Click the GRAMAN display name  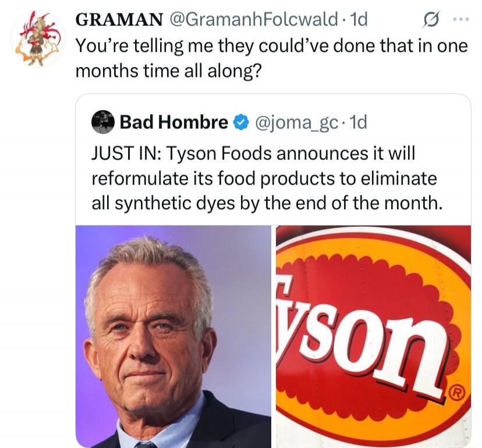(119, 20)
